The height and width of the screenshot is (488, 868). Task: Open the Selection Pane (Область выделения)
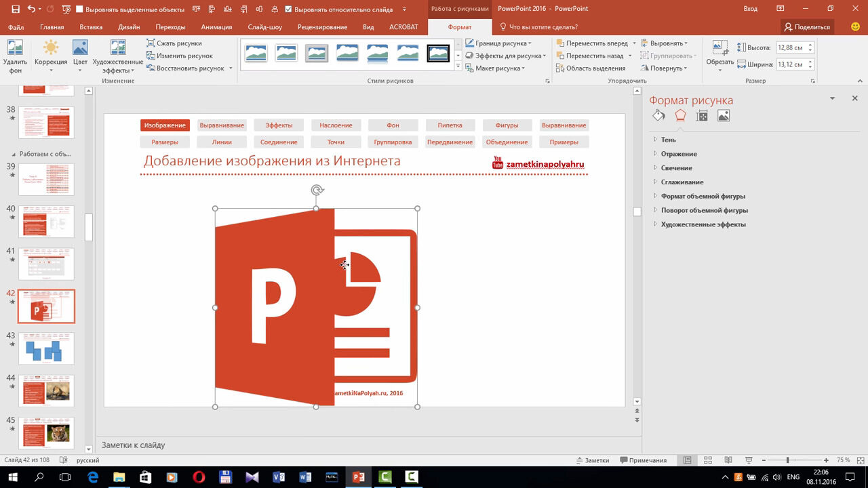click(590, 68)
